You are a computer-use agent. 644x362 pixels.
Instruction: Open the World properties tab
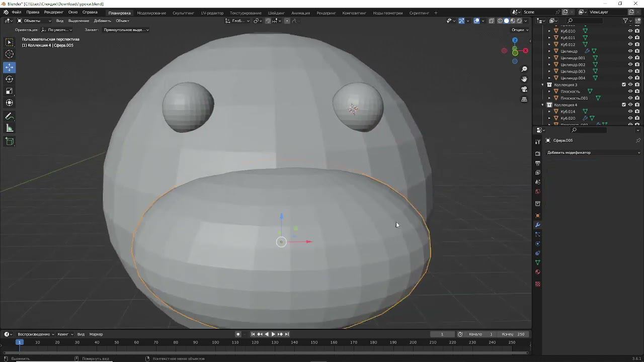pos(538,192)
